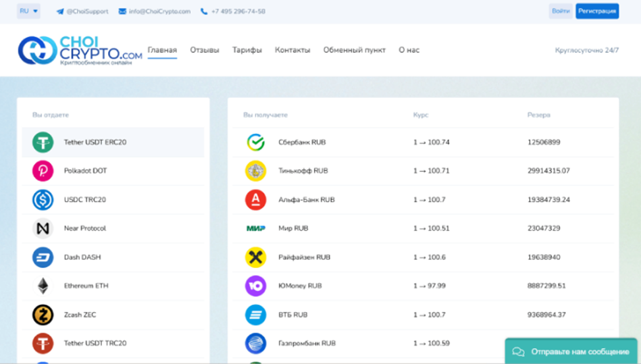Viewport: 641px width, 364px height.
Task: Open the Главная menu item
Action: (163, 50)
